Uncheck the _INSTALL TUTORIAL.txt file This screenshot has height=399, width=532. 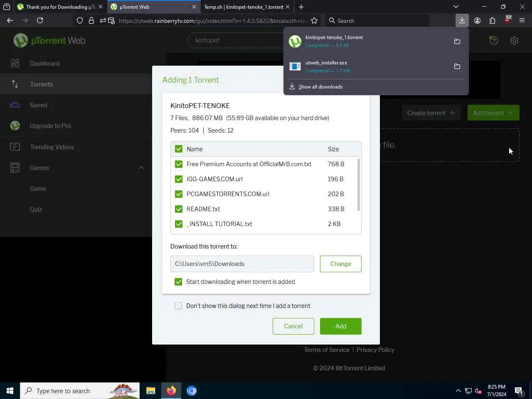click(179, 224)
